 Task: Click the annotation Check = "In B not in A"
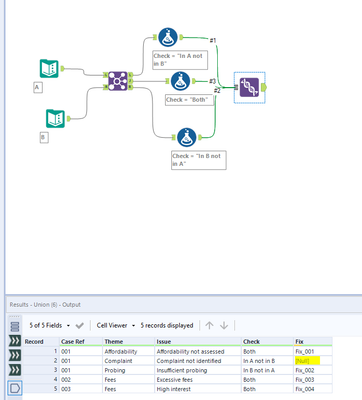tap(199, 160)
